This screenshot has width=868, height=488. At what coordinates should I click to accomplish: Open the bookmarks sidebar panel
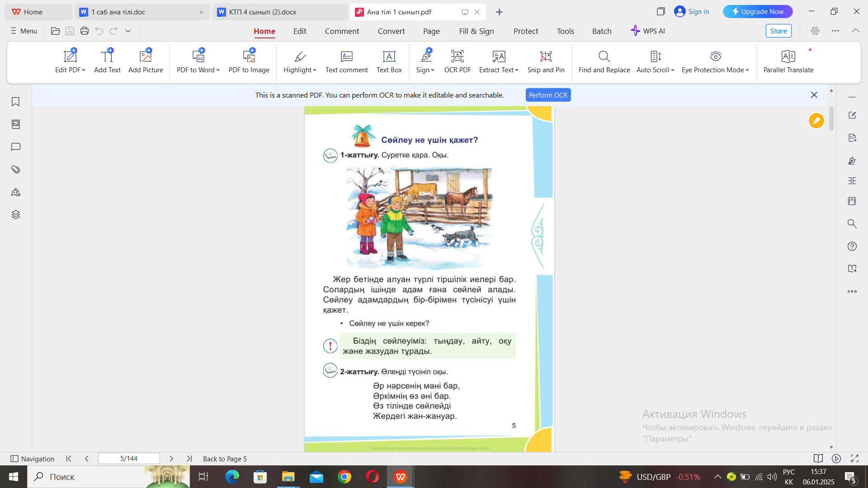point(16,102)
